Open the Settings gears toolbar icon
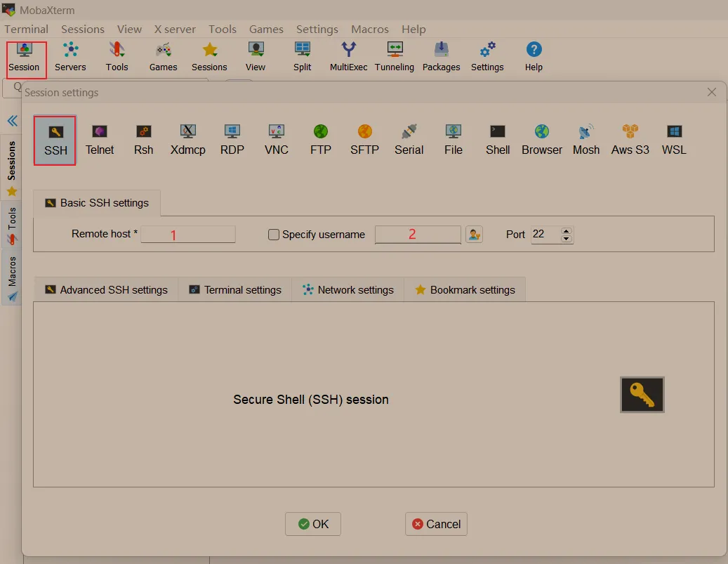 (x=487, y=57)
